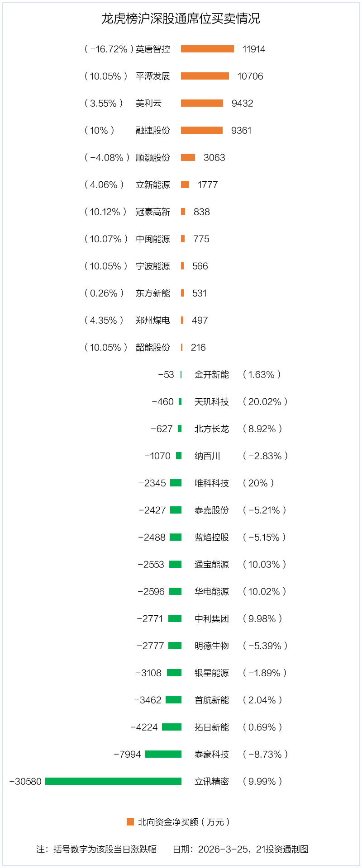Click the value label -30580
The width and height of the screenshot is (362, 868).
click(26, 781)
